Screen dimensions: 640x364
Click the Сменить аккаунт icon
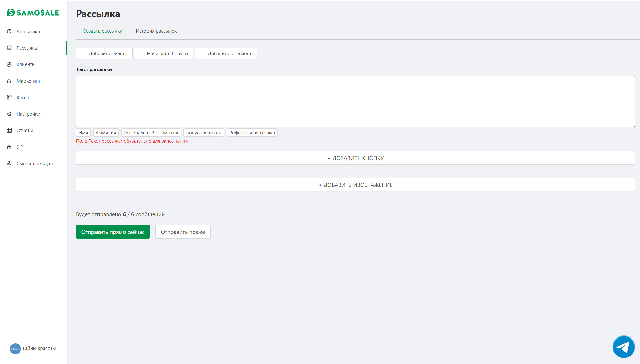click(x=9, y=163)
